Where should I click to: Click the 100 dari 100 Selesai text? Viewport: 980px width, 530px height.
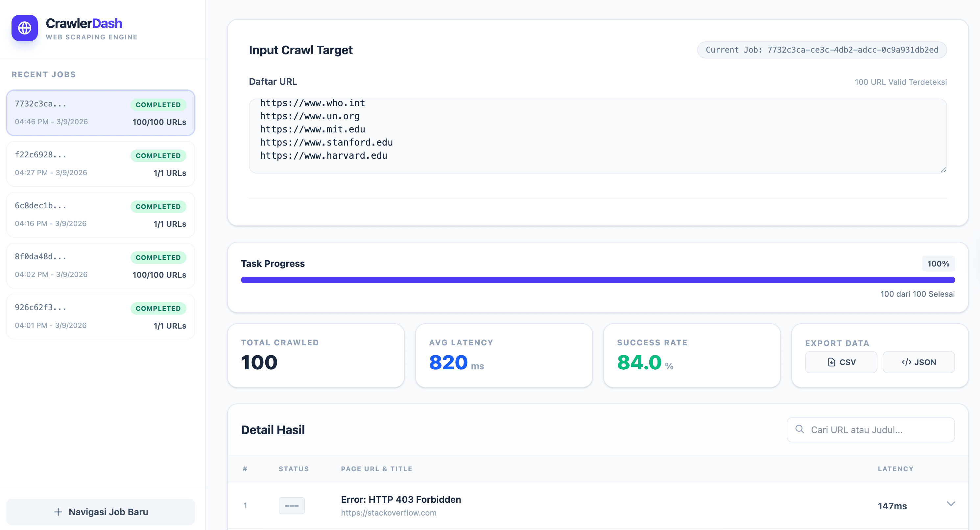[917, 294]
